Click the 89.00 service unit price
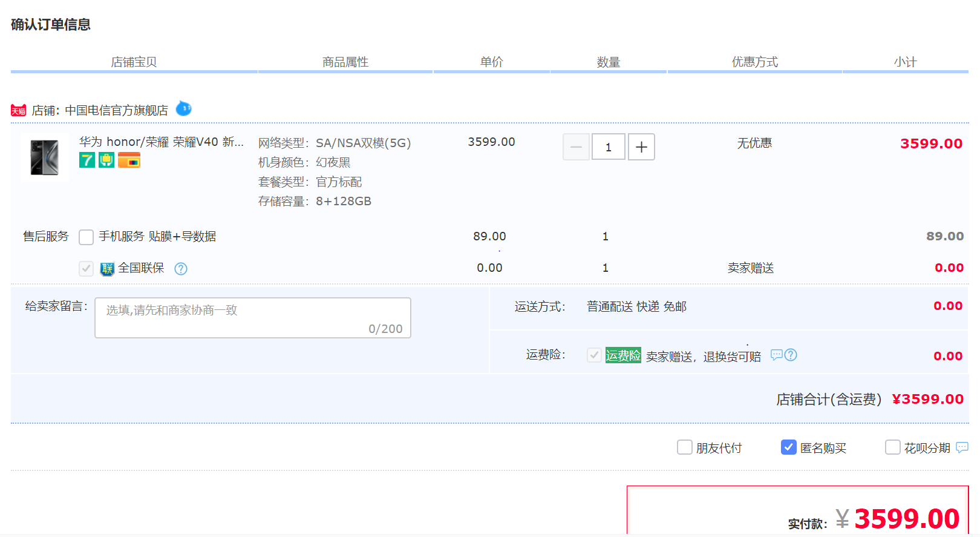 489,236
